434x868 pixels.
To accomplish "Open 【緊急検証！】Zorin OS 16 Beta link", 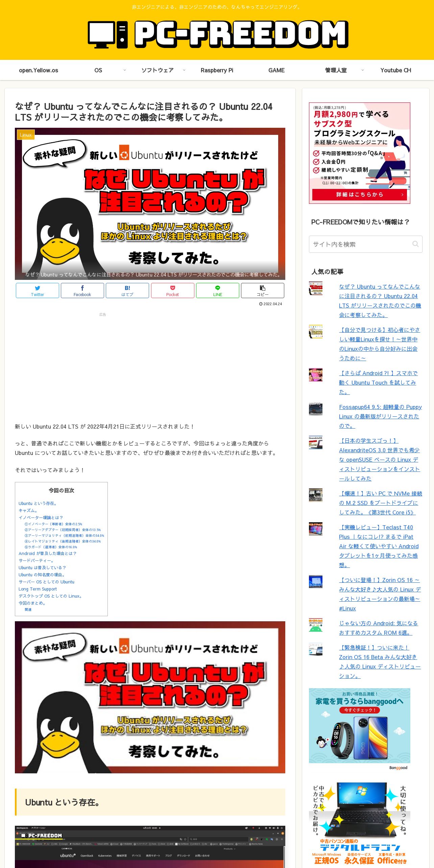I will tap(380, 661).
